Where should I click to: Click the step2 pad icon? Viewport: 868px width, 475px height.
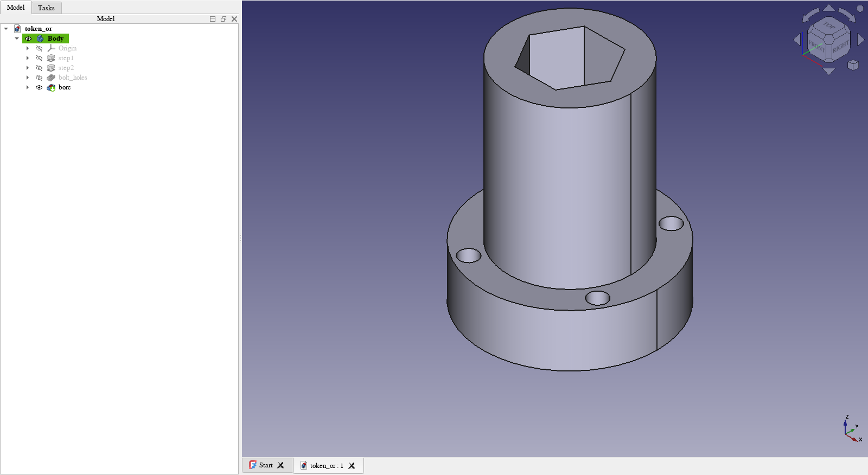(x=51, y=68)
